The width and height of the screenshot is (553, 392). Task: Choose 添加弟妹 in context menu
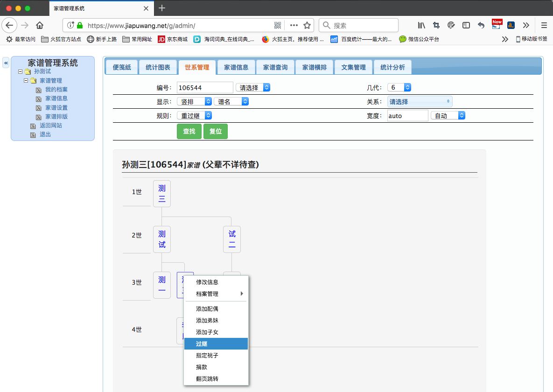pos(216,321)
